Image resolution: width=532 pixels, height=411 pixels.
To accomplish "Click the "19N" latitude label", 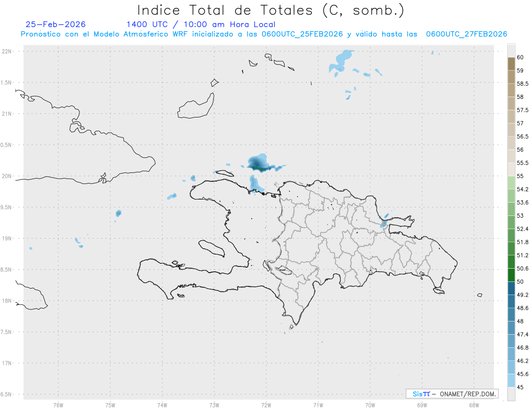I will coord(8,239).
